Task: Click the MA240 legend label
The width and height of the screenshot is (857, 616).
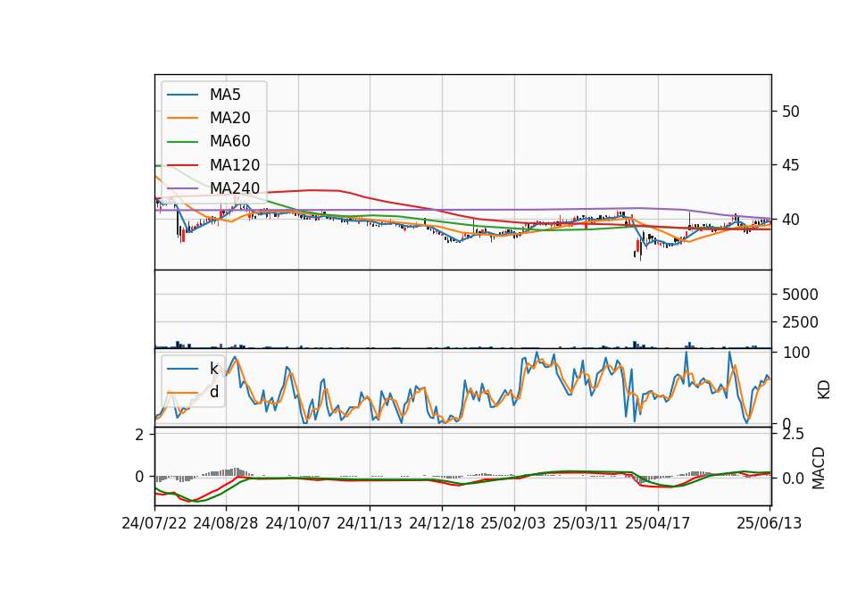Action: pos(235,188)
